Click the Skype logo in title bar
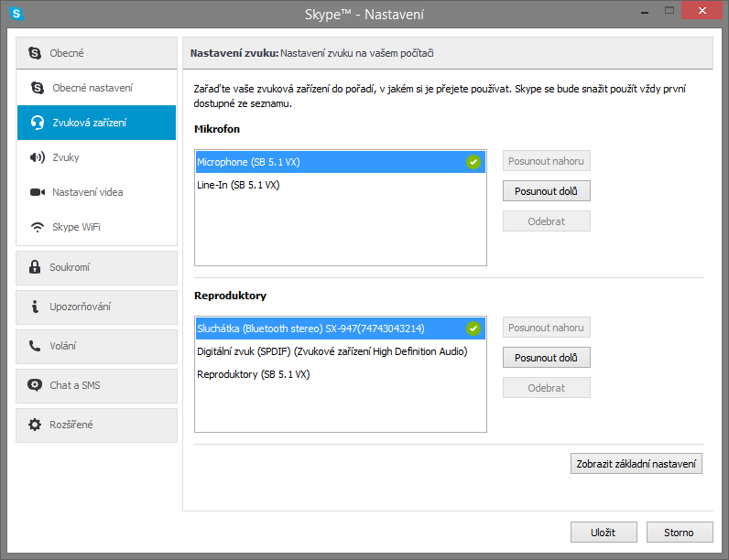 [16, 14]
